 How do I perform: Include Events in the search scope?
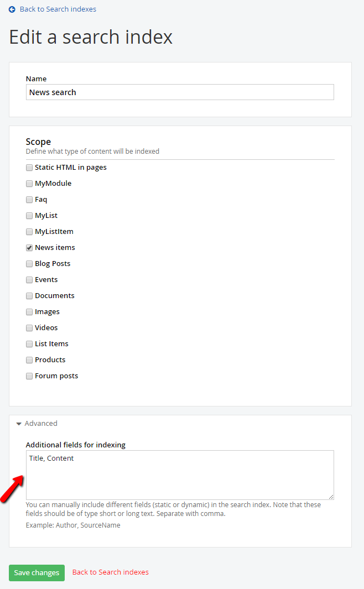click(x=29, y=279)
